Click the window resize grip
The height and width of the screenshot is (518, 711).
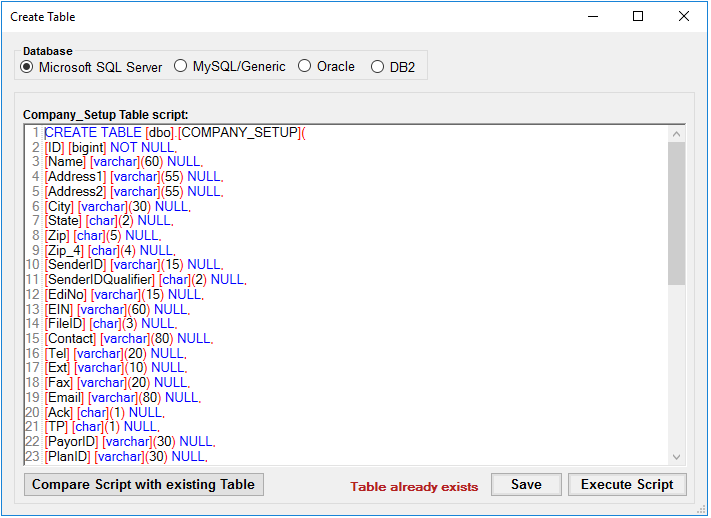click(701, 510)
